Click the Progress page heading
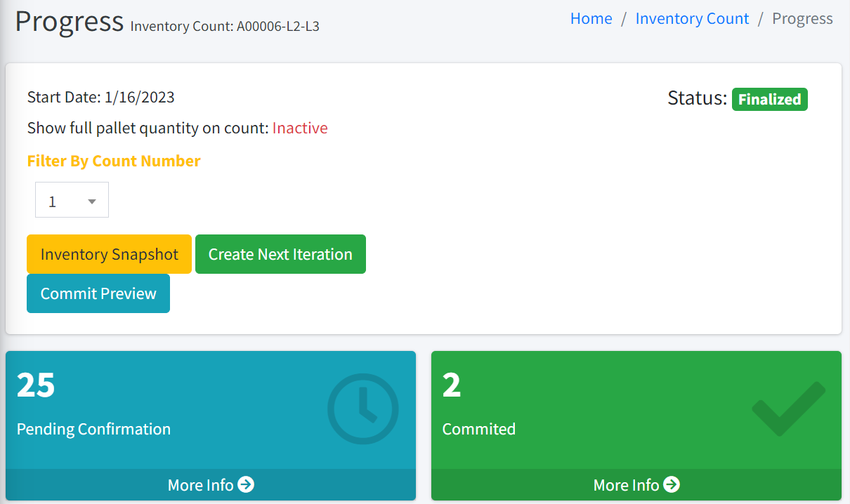 tap(70, 22)
